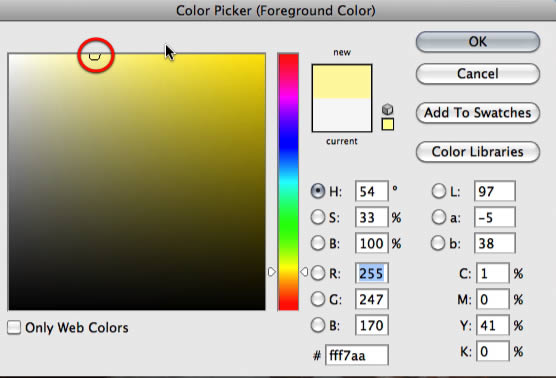Screen dimensions: 556x378
Task: Select the L lightness radio button
Action: click(x=439, y=191)
